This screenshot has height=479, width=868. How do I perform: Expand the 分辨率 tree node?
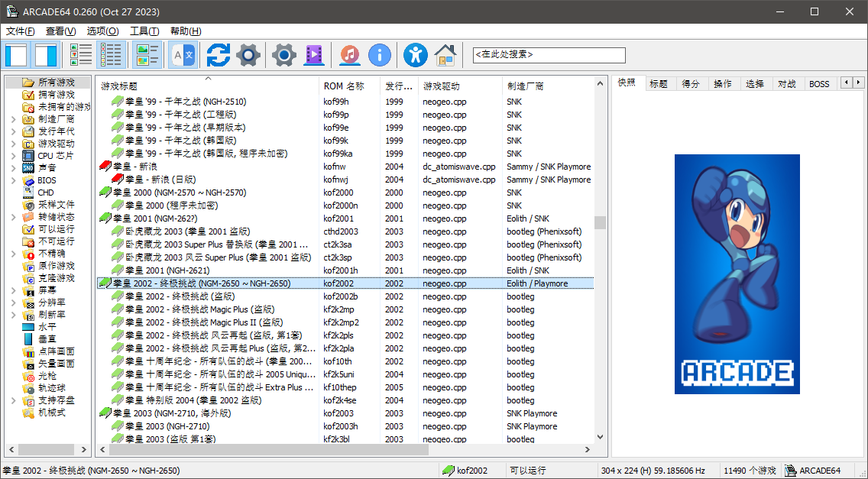pyautogui.click(x=13, y=303)
